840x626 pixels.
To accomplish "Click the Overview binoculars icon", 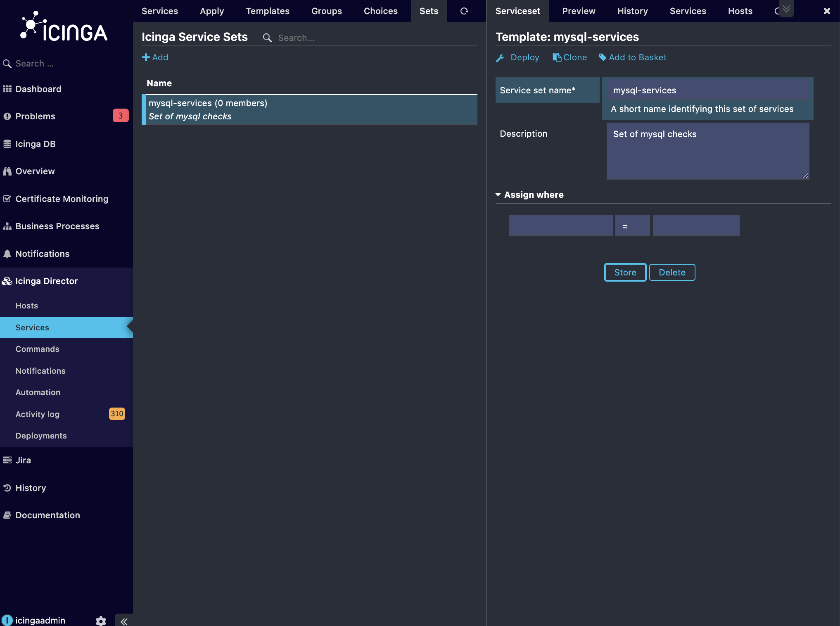I will (x=7, y=171).
